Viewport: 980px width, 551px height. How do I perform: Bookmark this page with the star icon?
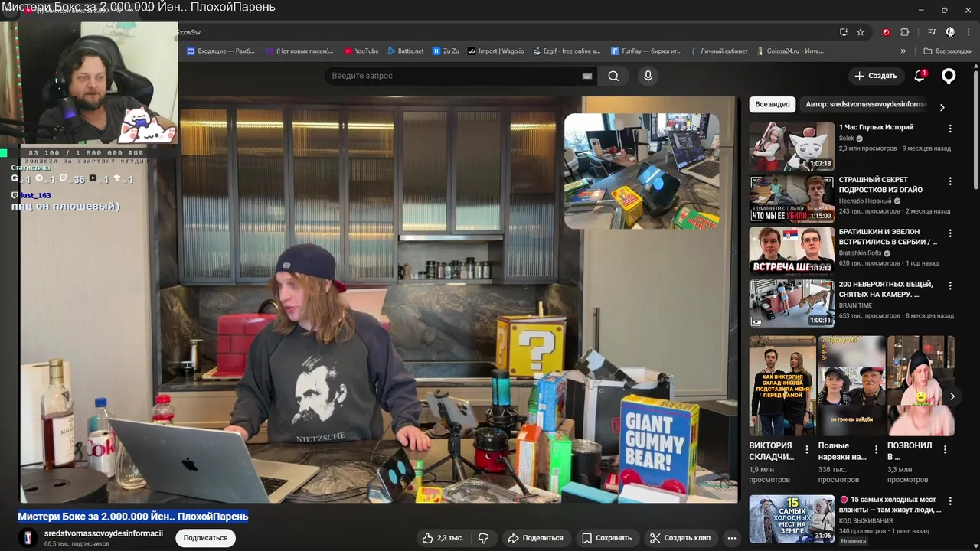point(861,32)
